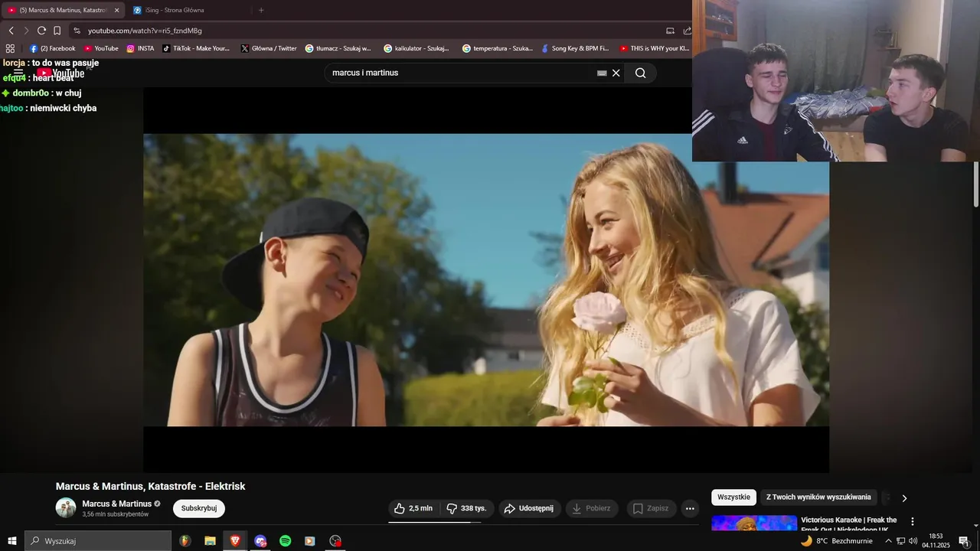Open the Windows Start menu

coord(11,541)
